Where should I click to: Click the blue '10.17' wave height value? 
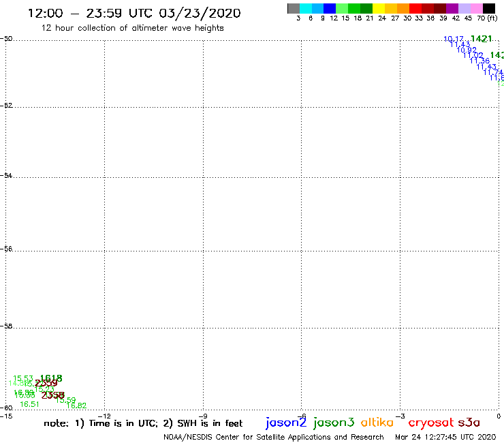click(x=454, y=40)
